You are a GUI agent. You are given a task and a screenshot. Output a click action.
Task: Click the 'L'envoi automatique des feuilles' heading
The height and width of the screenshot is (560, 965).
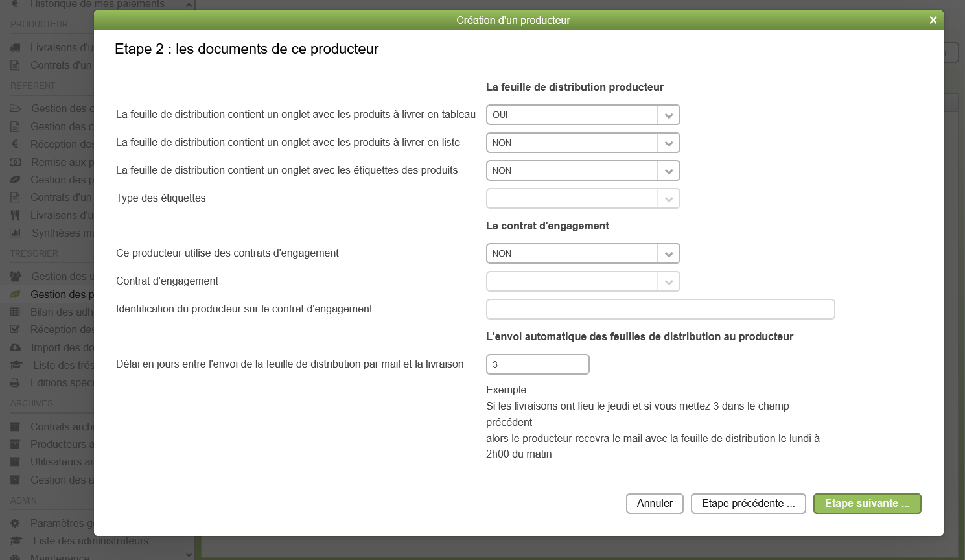[x=640, y=336]
